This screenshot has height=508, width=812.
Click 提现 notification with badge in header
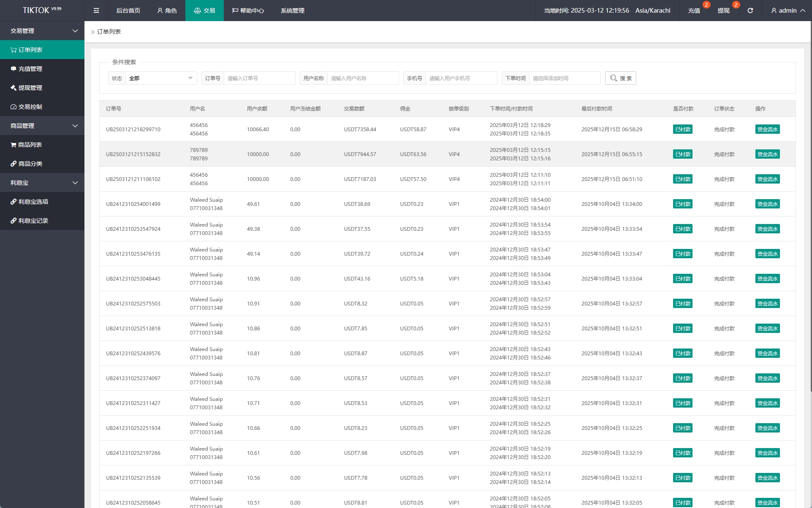click(723, 11)
